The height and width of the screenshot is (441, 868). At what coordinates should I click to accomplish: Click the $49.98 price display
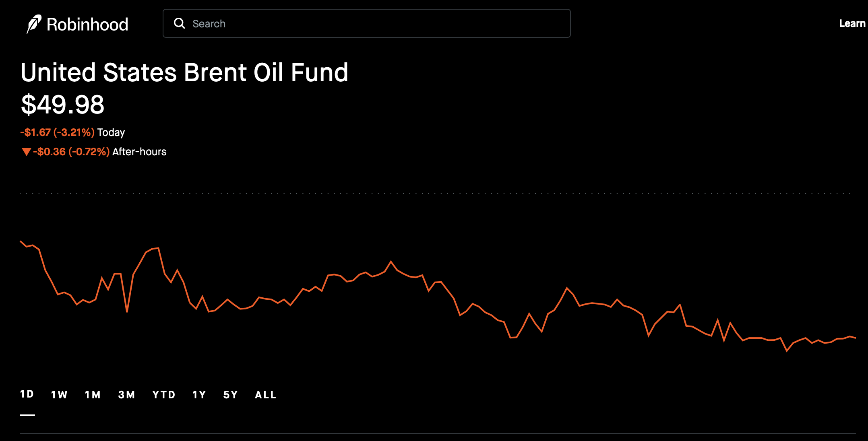click(x=62, y=105)
